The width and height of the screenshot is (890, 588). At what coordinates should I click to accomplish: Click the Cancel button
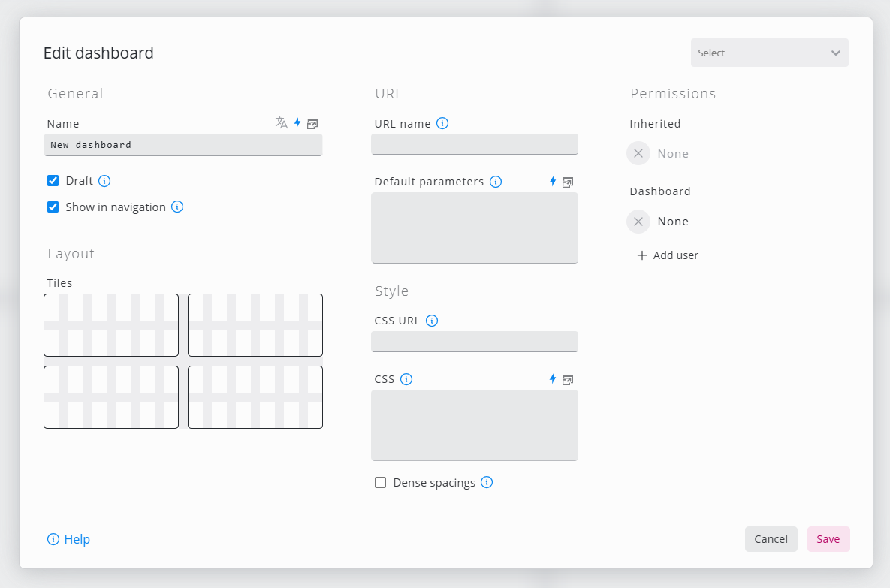tap(771, 539)
